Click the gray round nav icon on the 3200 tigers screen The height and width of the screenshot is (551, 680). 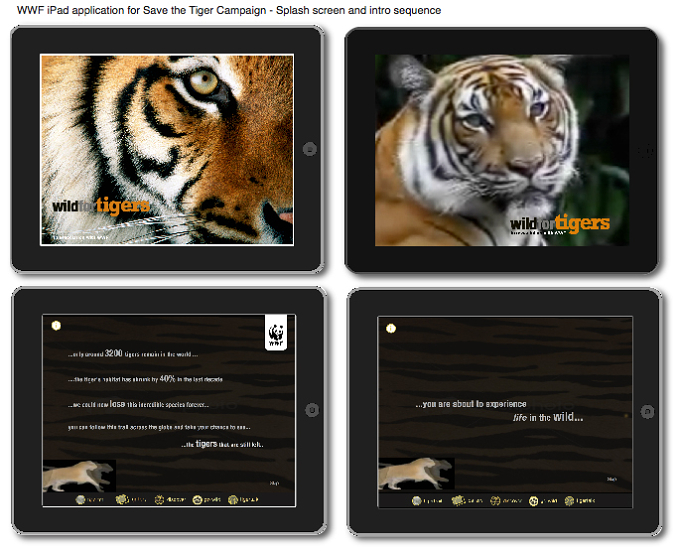pyautogui.click(x=80, y=499)
